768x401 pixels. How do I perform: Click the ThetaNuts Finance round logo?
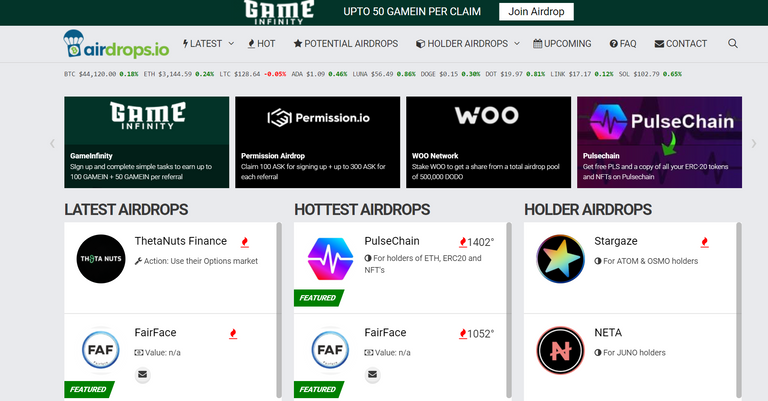pos(101,259)
